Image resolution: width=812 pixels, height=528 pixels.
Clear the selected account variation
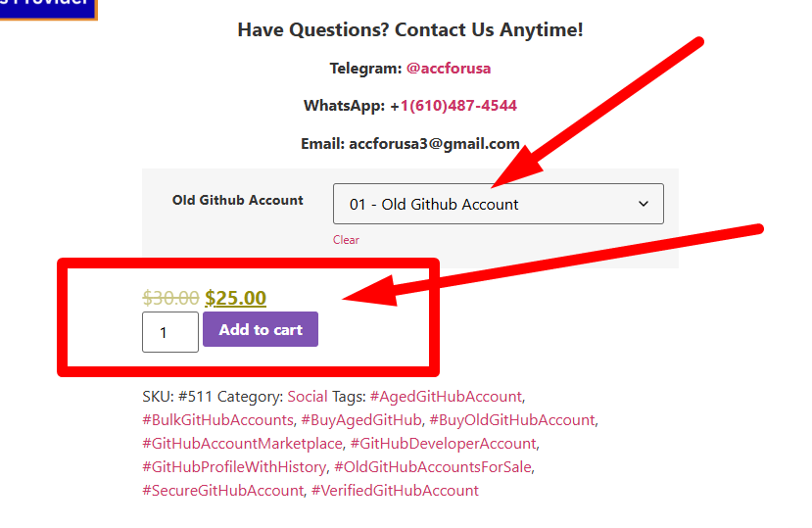pyautogui.click(x=346, y=240)
